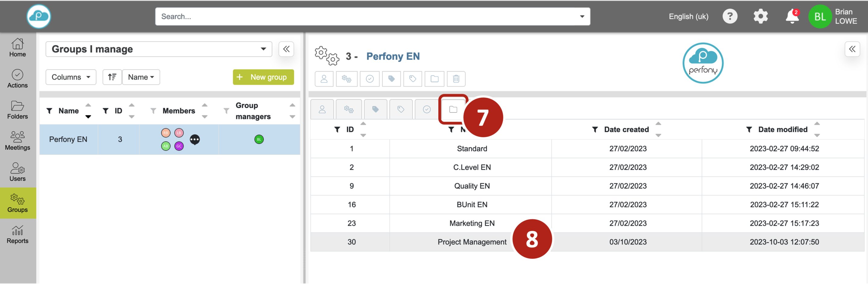Click into the Search field

(367, 17)
